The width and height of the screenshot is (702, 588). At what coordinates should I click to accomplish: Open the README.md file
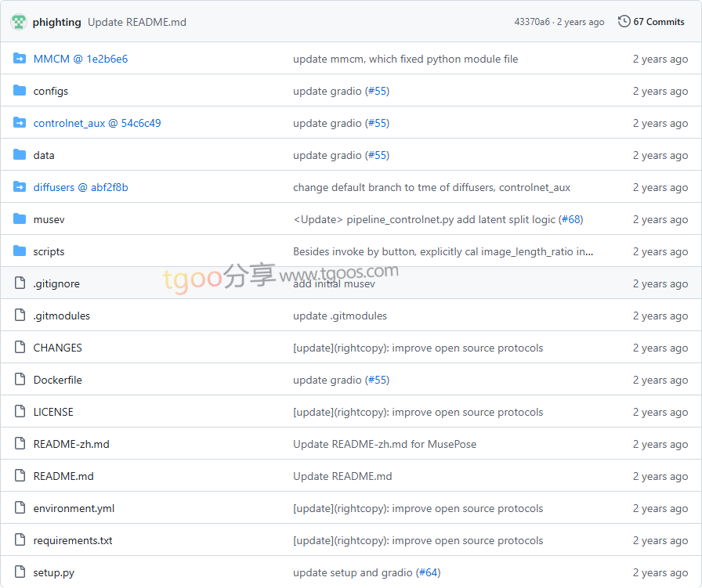[63, 476]
